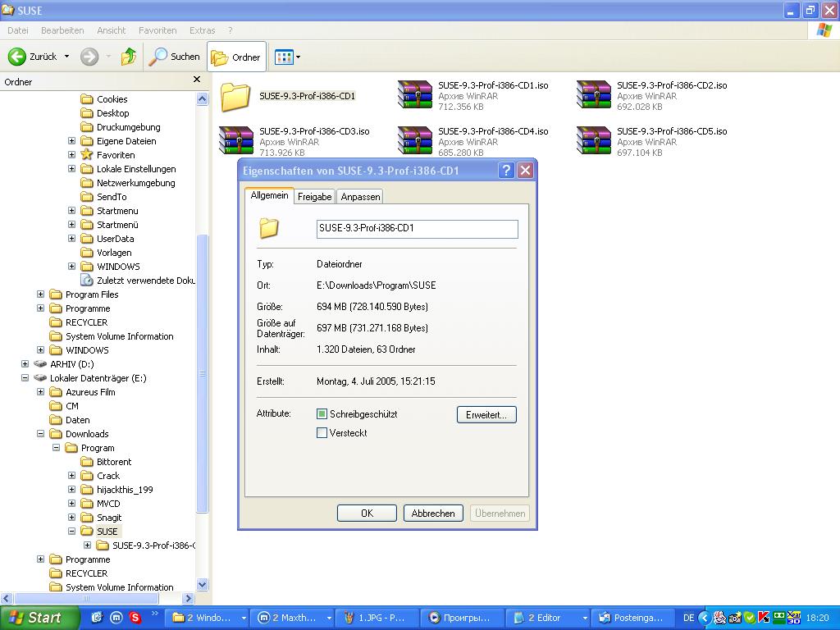The image size is (840, 630).
Task: Click the Abbrechen button
Action: tap(433, 514)
